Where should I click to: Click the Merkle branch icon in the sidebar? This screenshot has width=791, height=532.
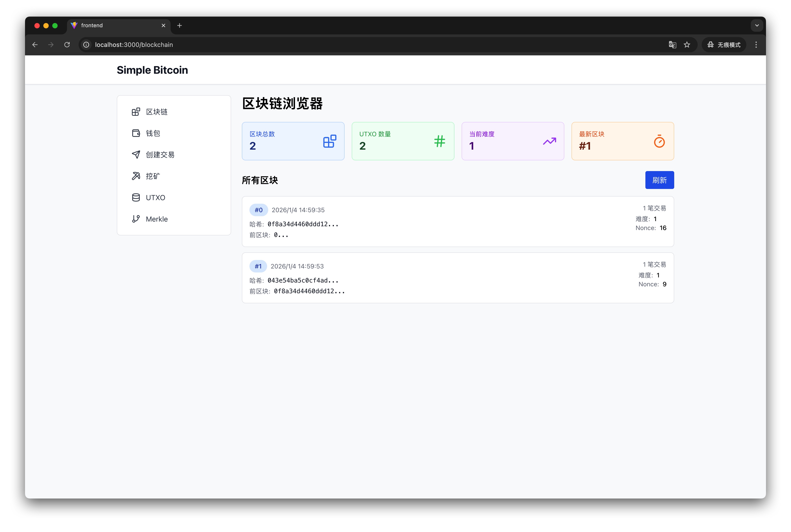pyautogui.click(x=136, y=219)
